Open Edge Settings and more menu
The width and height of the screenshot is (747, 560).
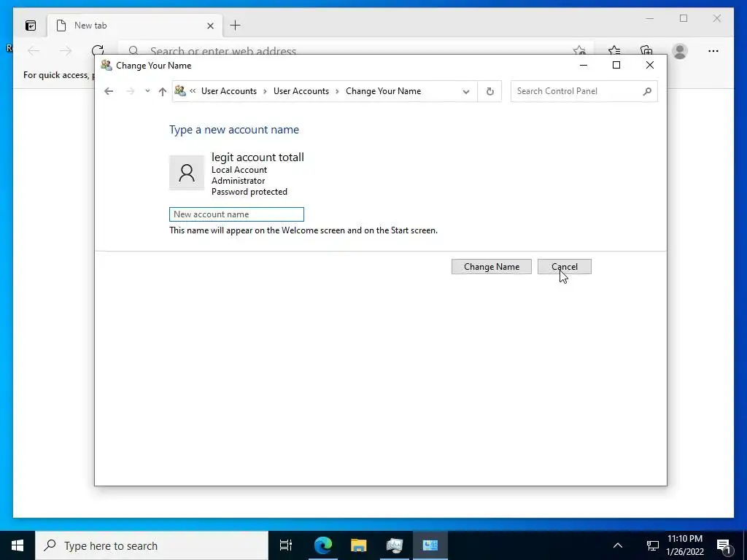click(x=713, y=51)
